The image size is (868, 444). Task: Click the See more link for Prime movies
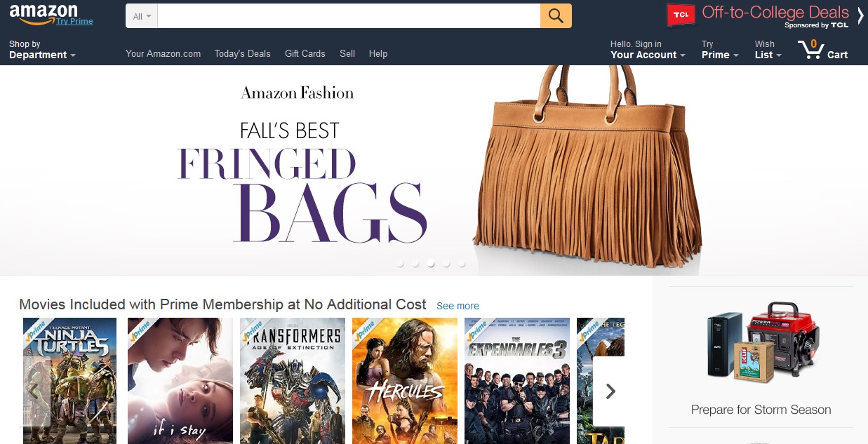(x=458, y=306)
